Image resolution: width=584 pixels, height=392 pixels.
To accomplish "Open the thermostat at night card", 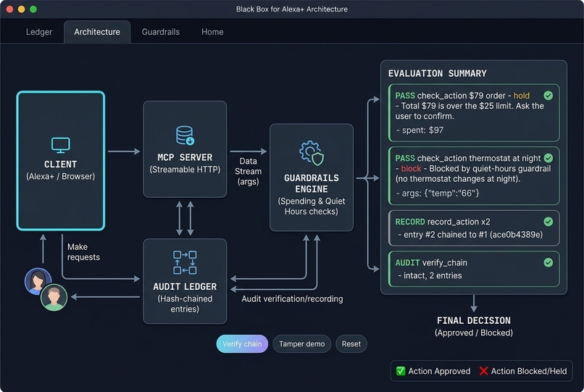I will pyautogui.click(x=474, y=176).
